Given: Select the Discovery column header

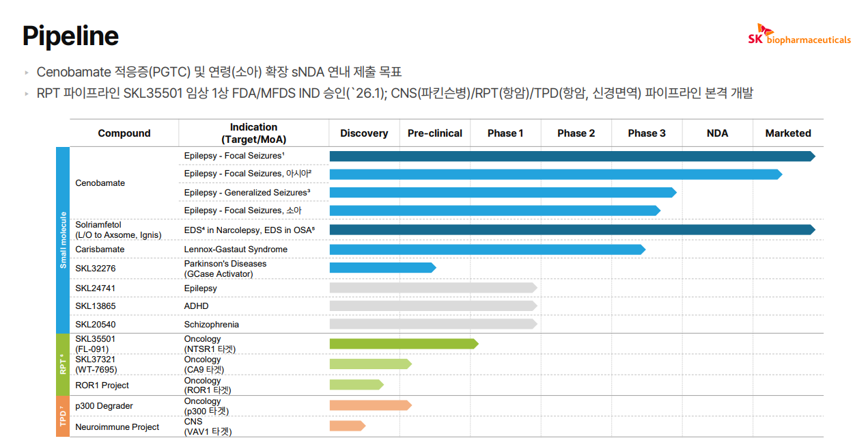Looking at the screenshot, I should tap(364, 133).
